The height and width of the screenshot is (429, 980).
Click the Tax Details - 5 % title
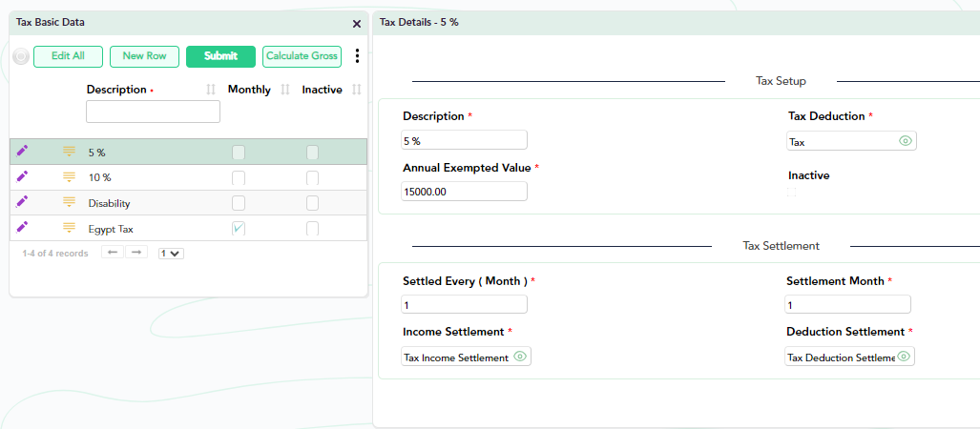[x=419, y=23]
